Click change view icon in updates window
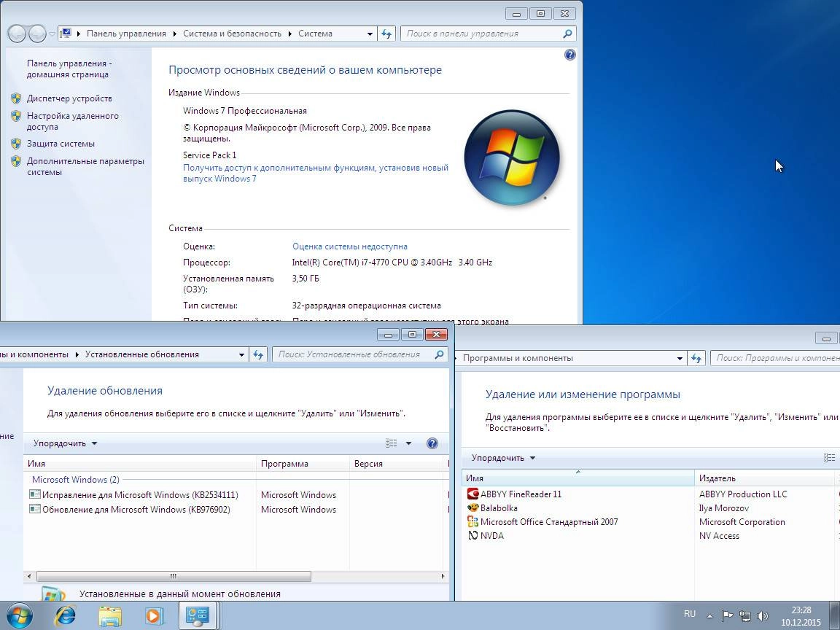This screenshot has width=840, height=630. coord(392,443)
